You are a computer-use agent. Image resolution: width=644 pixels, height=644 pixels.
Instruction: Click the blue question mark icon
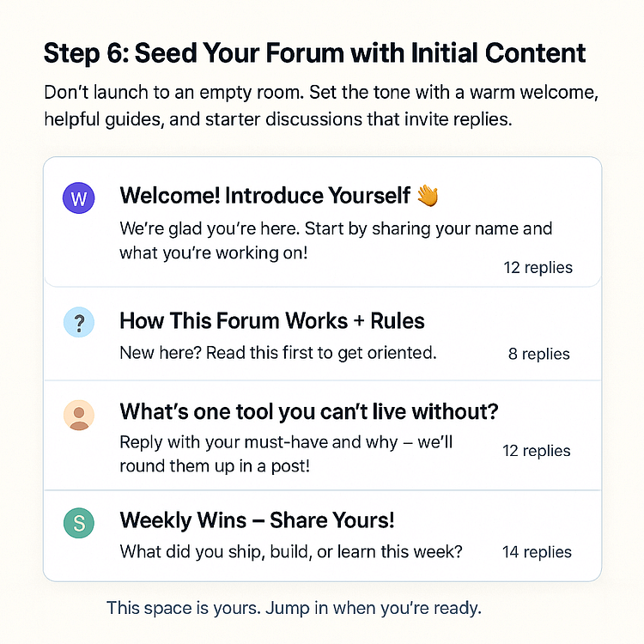click(x=78, y=322)
